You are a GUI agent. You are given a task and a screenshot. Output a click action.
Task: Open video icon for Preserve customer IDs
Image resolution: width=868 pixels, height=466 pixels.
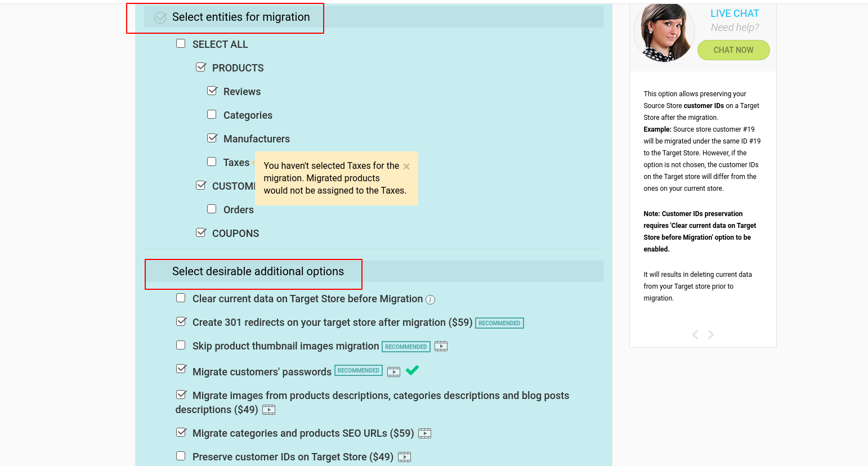point(404,457)
